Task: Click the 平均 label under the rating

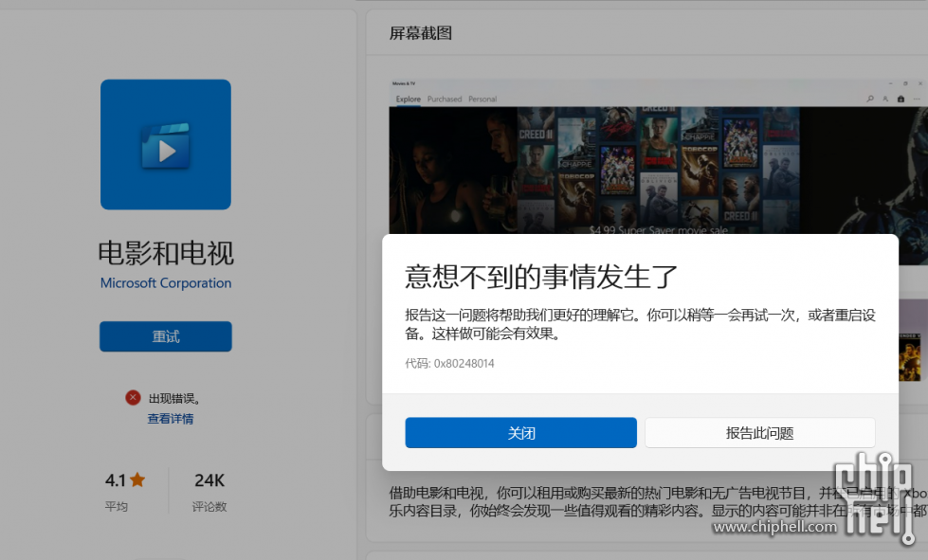Action: click(116, 507)
